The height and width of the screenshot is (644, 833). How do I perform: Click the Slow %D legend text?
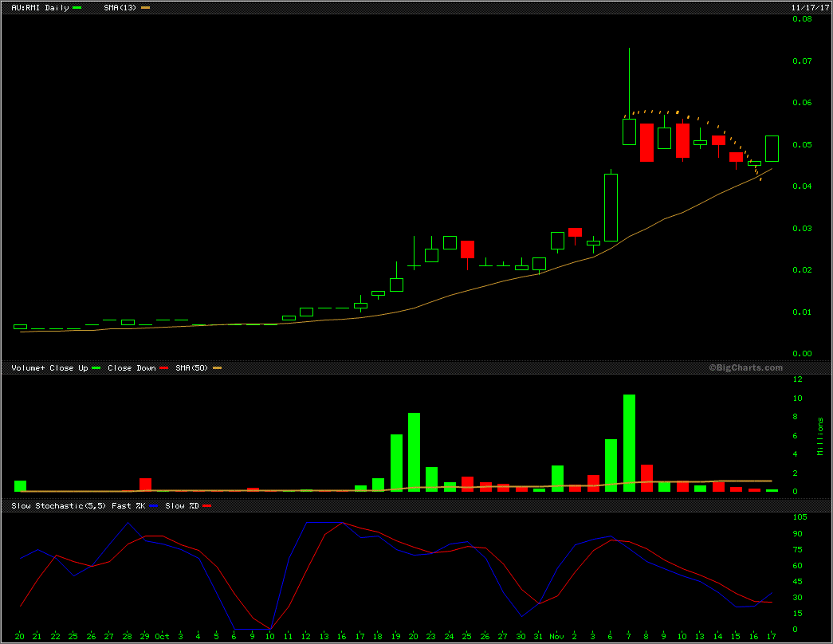183,506
